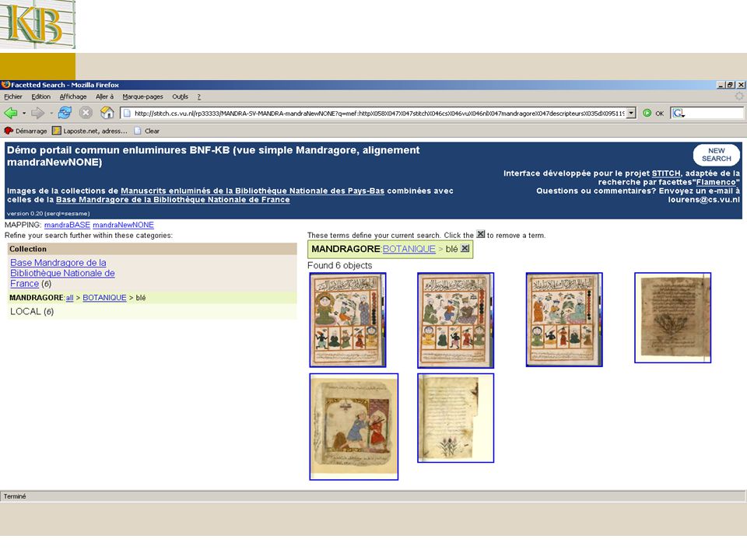This screenshot has width=747, height=560.
Task: Click the Collection facet header
Action: (x=152, y=249)
